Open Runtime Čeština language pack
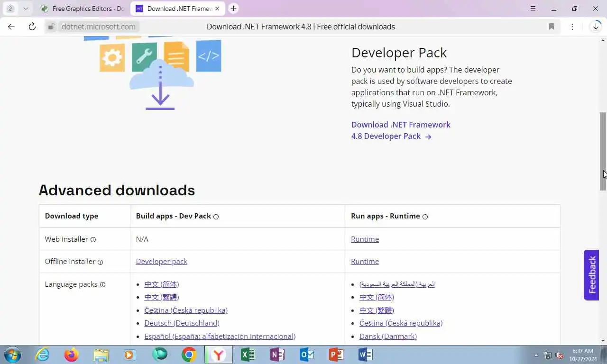 click(x=401, y=323)
